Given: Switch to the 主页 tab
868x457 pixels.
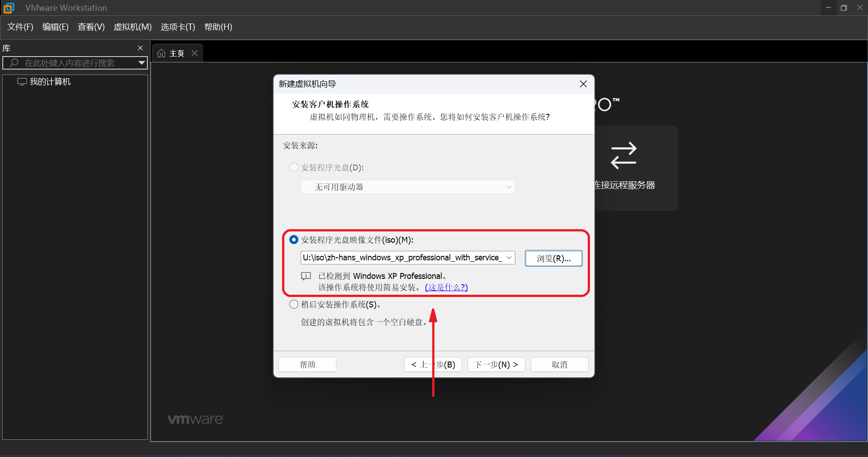Looking at the screenshot, I should click(176, 53).
